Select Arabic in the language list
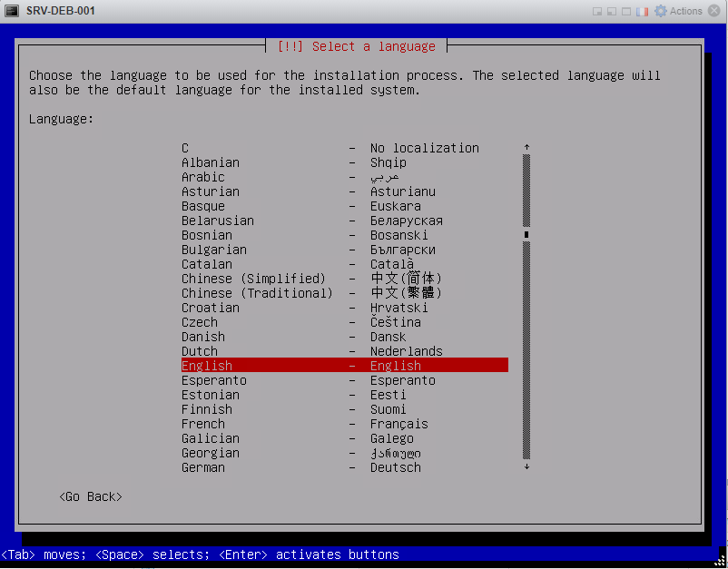This screenshot has height=569, width=728. pos(345,177)
